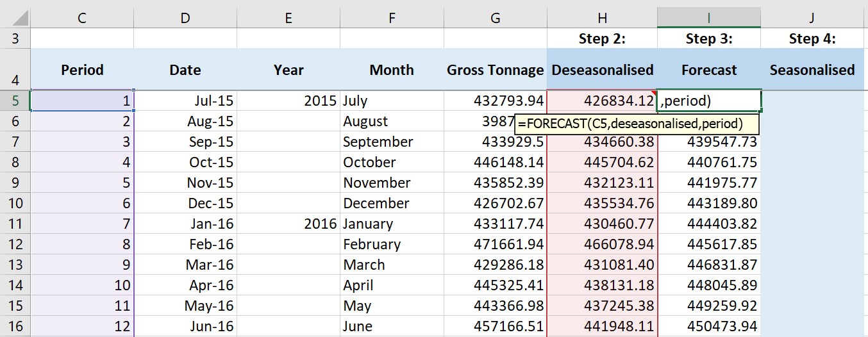Select gross tonnage cell 446148.14

[496, 162]
